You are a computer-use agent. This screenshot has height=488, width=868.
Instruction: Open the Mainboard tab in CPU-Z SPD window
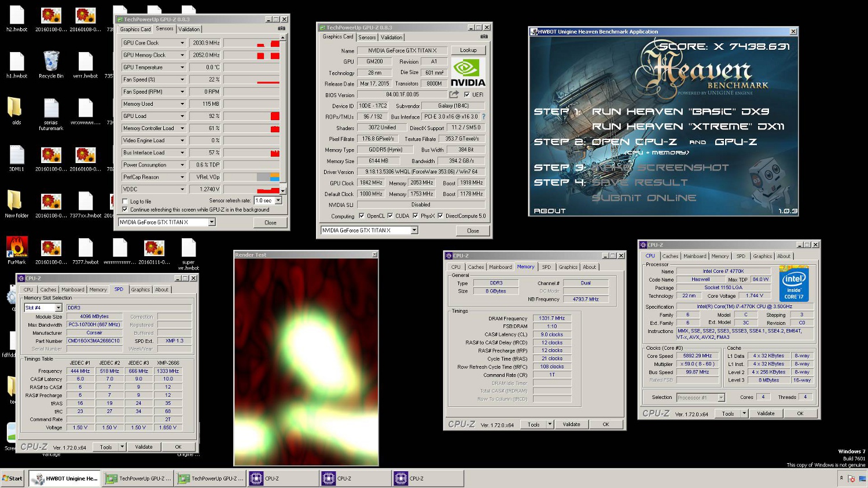point(73,290)
